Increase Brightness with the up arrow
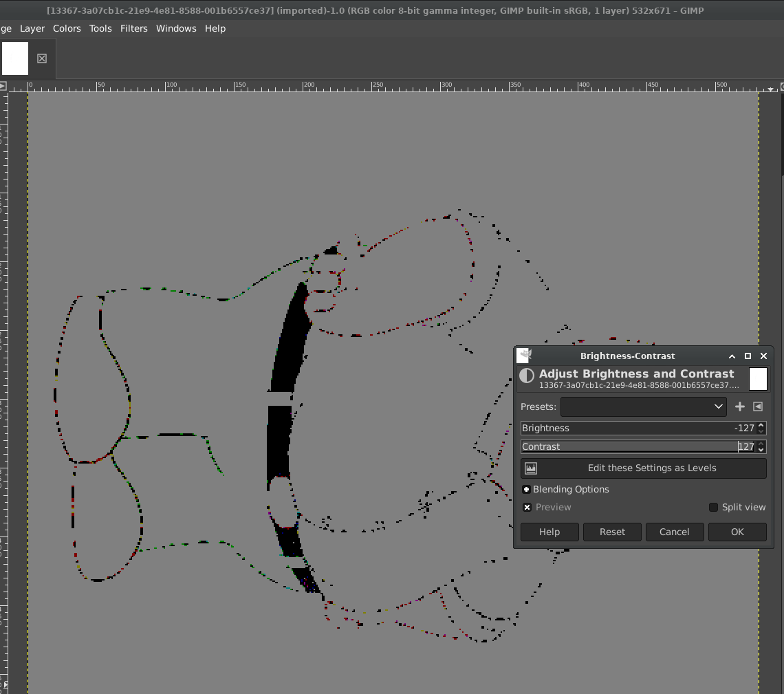The width and height of the screenshot is (784, 694). (761, 425)
